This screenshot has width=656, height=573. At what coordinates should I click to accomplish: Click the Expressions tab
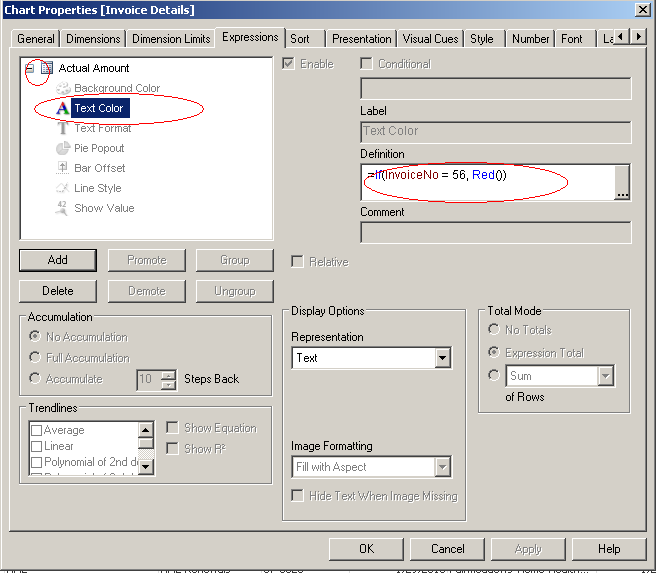250,37
